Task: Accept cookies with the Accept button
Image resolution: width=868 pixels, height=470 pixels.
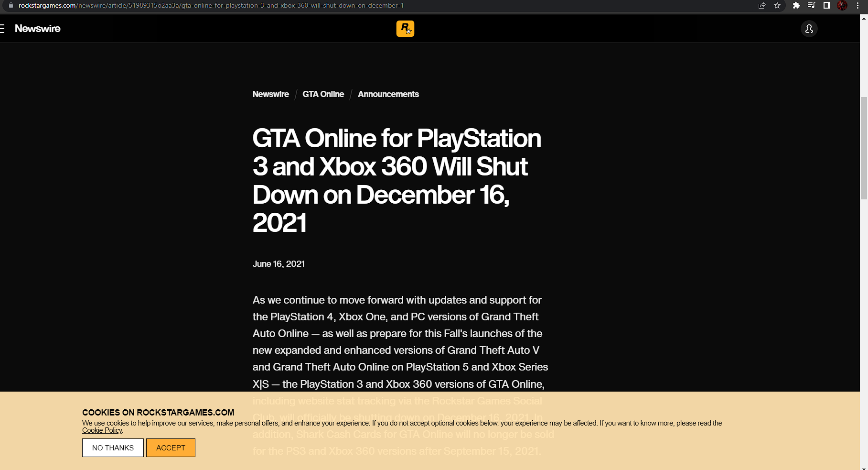Action: (x=171, y=448)
